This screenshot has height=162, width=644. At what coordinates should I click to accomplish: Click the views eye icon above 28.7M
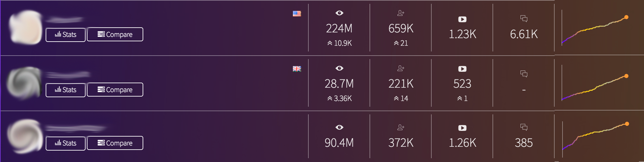point(339,68)
